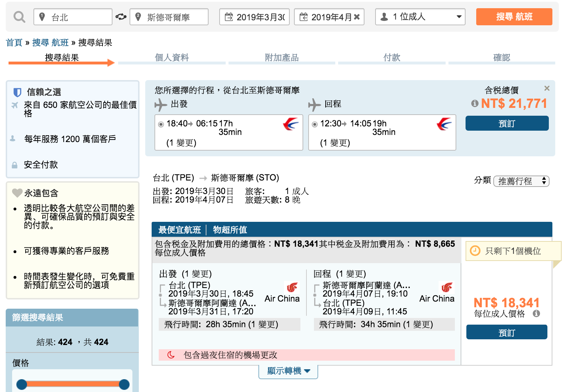Screen dimensions: 562x392
Task: Click the swap origin and destination icon
Action: tap(121, 17)
